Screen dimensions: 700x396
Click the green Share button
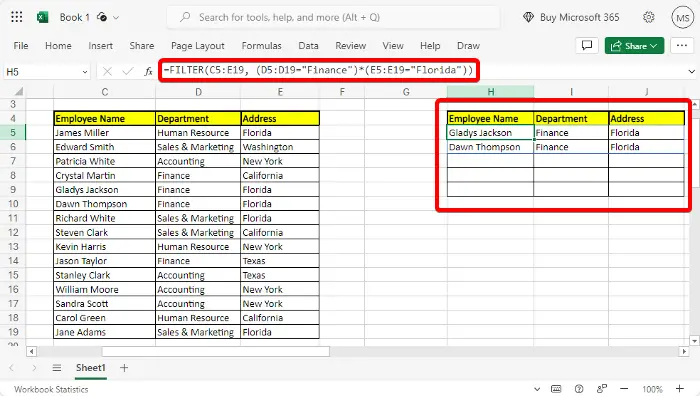click(634, 46)
